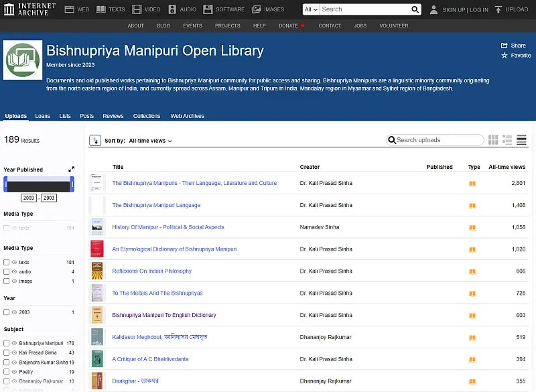Open the About menu link
Viewport: 536px width, 392px height.
[x=136, y=25]
